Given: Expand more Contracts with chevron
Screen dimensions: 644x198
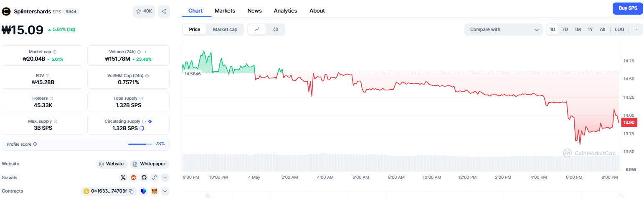Looking at the screenshot, I should [x=165, y=191].
